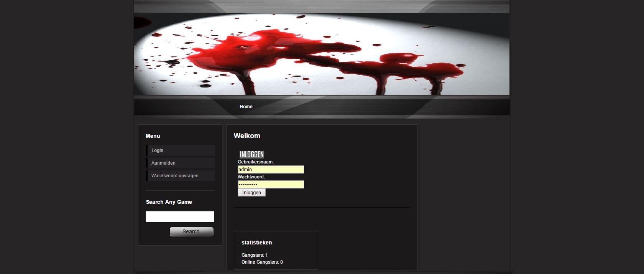Click the Gebruikersnaam field containing admin
Image resolution: width=644 pixels, height=274 pixels.
coord(271,170)
